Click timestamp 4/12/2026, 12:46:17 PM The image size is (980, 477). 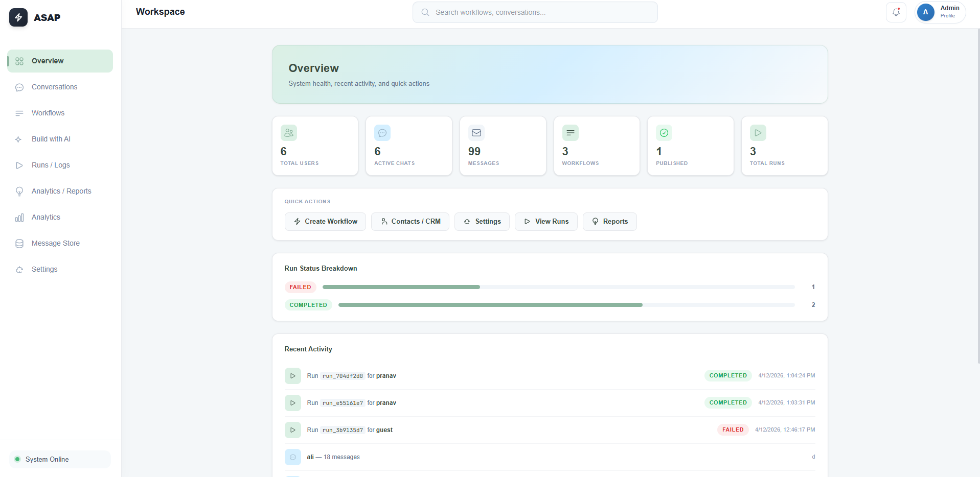(x=785, y=430)
